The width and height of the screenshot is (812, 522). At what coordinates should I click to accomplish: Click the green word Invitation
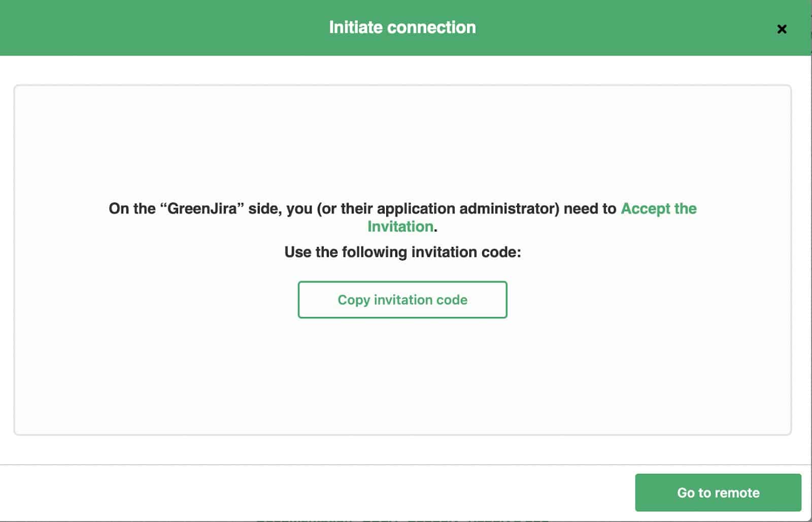tap(400, 226)
